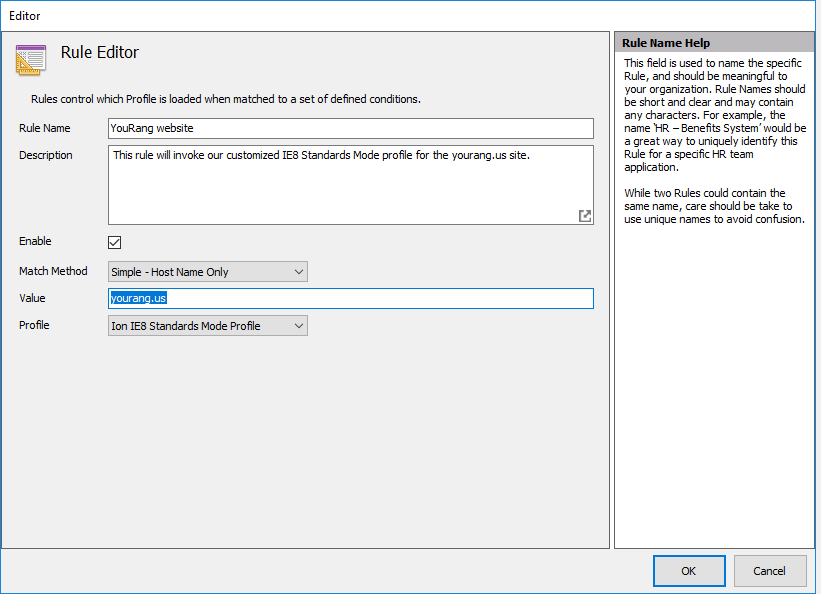Open the Match Method dropdown
The image size is (821, 594).
click(x=208, y=272)
